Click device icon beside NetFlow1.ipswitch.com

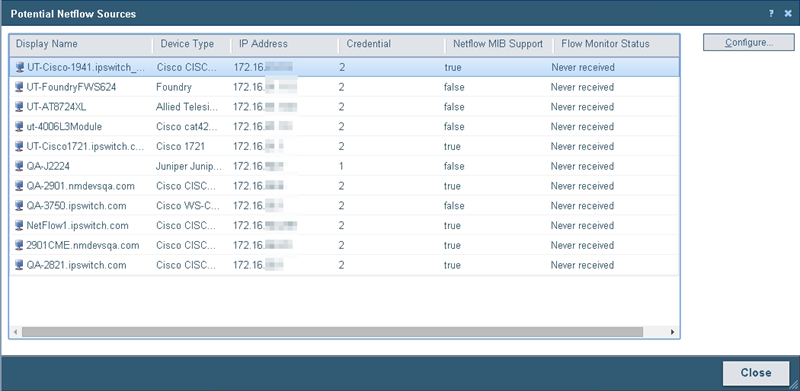(x=19, y=226)
